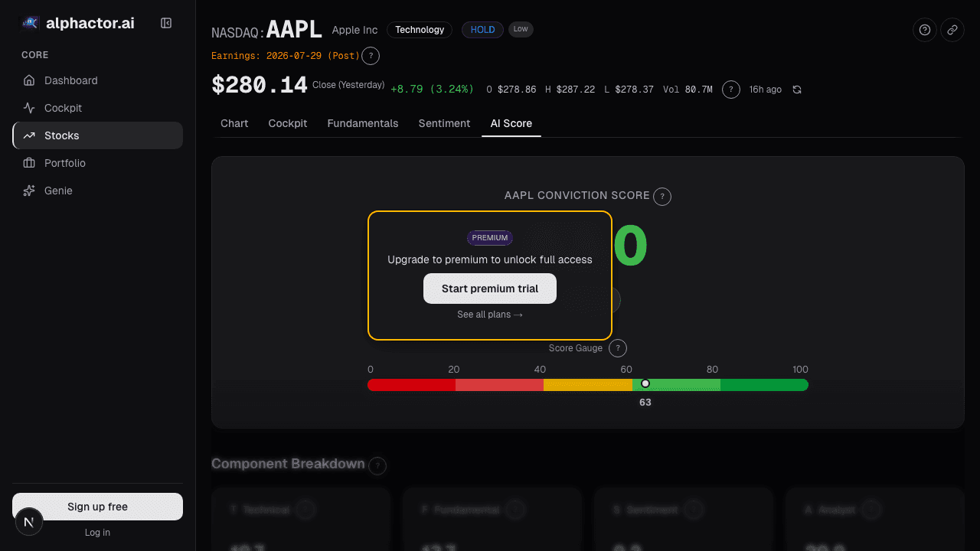Viewport: 980px width, 551px height.
Task: Click the Close (Yesterday) label
Action: pyautogui.click(x=348, y=85)
